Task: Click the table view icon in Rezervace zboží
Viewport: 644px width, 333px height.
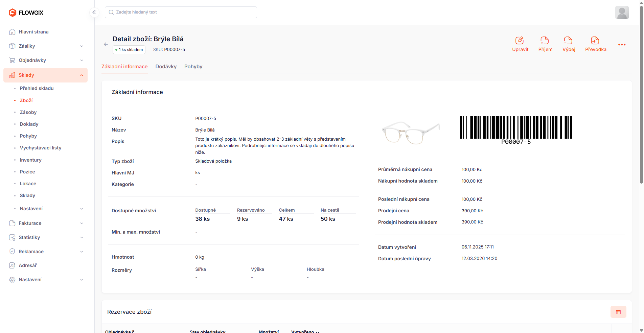Action: pos(618,312)
